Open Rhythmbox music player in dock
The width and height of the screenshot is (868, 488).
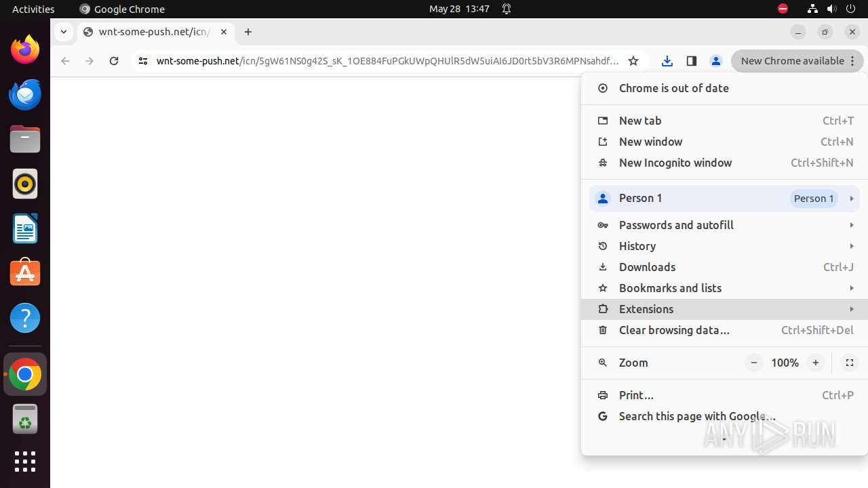point(25,184)
